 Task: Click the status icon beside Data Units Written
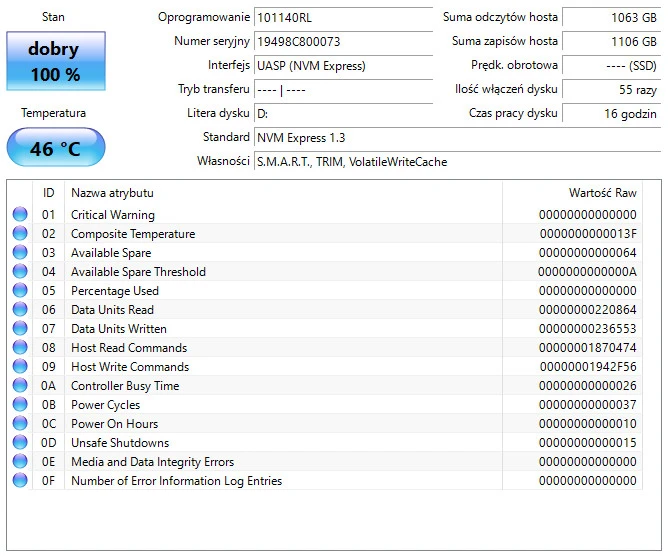click(x=20, y=329)
